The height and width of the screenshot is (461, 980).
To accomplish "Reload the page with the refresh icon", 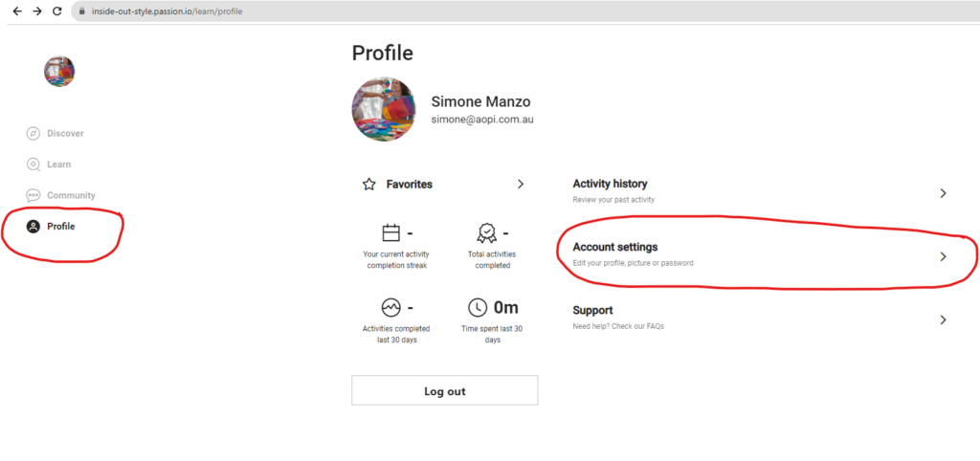I will 57,11.
